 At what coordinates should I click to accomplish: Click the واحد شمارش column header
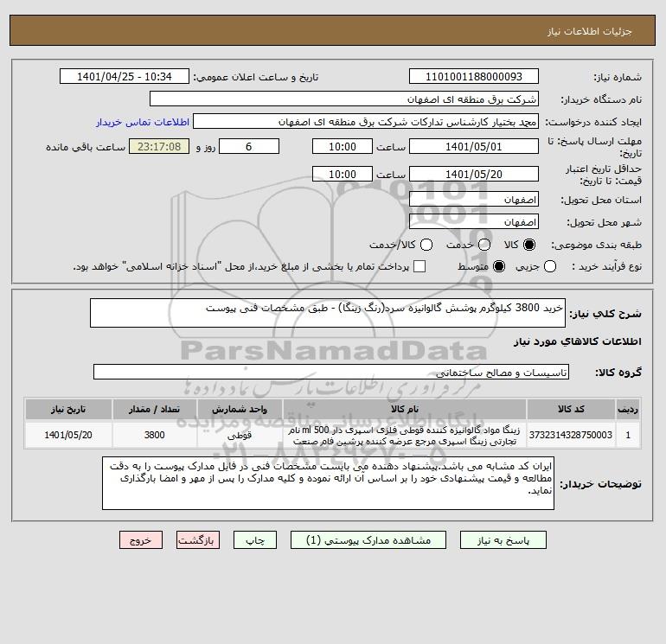click(240, 409)
